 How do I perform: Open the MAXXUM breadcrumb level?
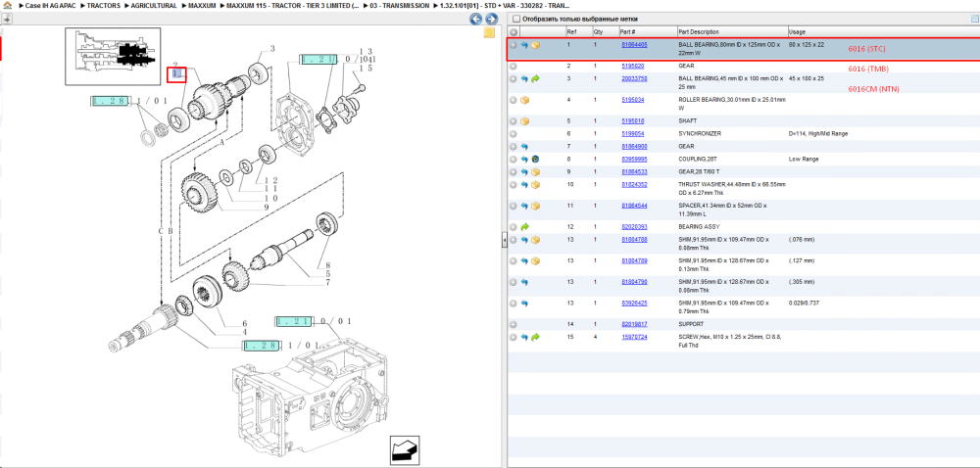203,5
